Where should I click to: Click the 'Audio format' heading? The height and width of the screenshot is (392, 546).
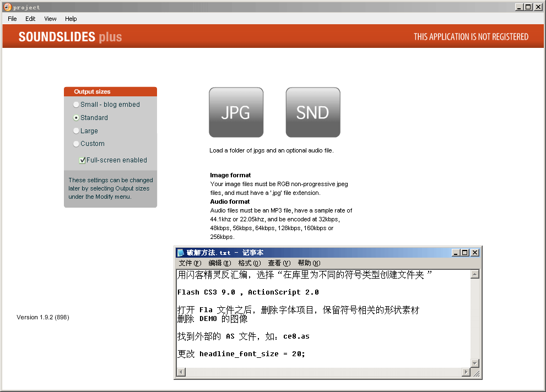[230, 202]
